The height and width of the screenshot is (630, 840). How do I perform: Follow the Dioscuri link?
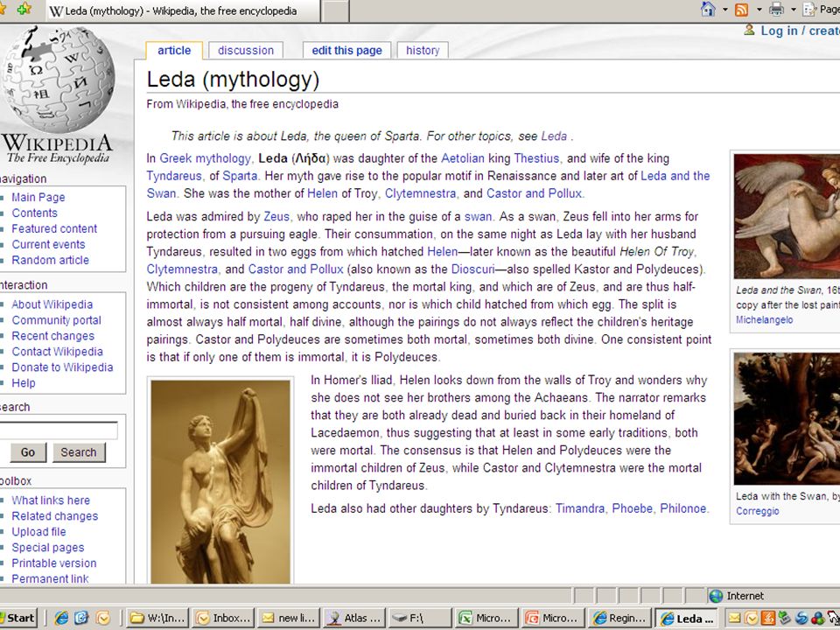pos(473,269)
